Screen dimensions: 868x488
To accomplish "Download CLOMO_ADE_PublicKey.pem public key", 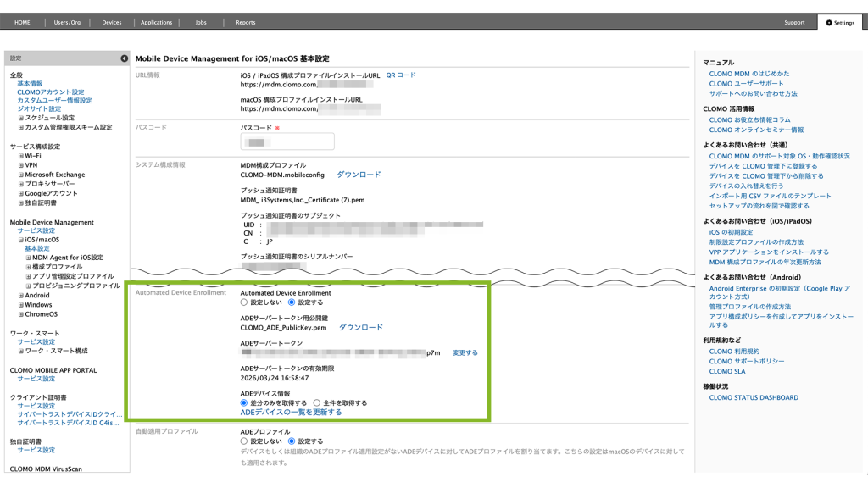I will click(360, 328).
